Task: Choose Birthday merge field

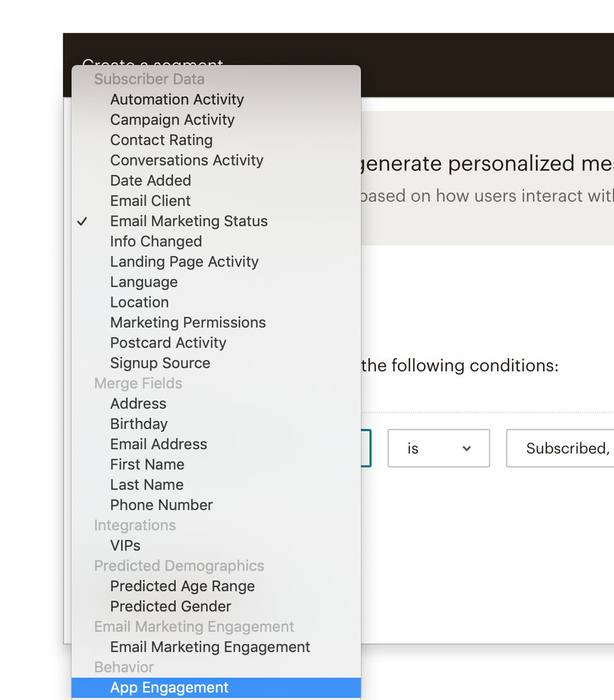Action: pos(139,424)
